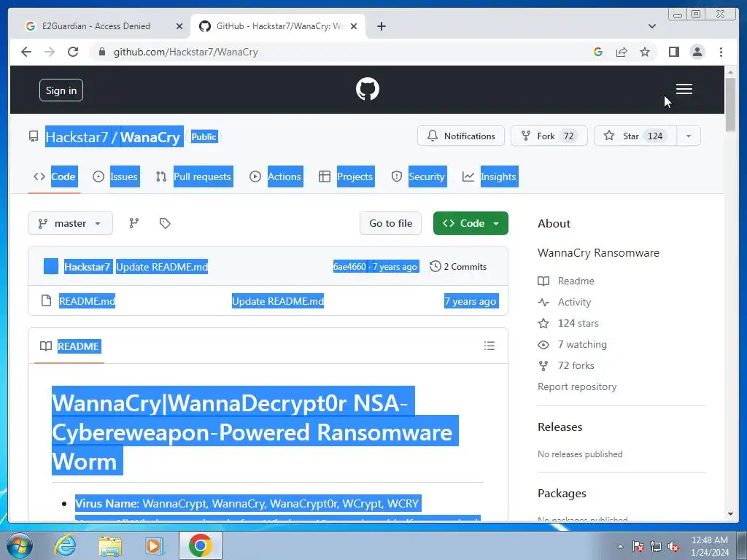Open the Insights tab
The width and height of the screenshot is (747, 560).
click(x=489, y=176)
